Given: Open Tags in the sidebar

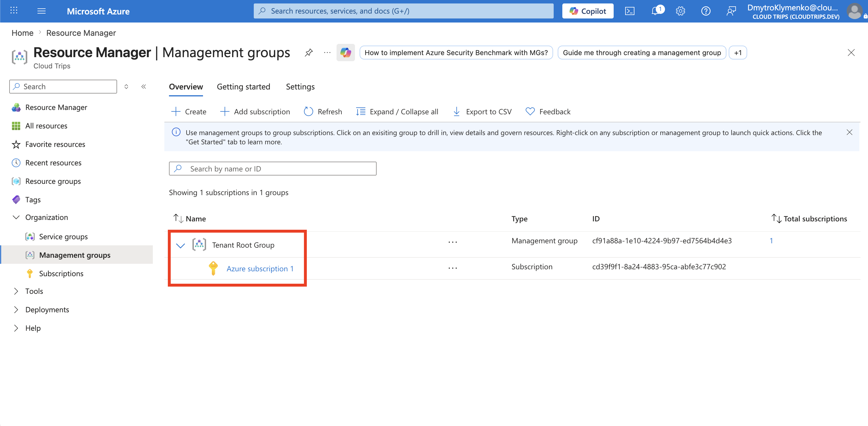Looking at the screenshot, I should (x=33, y=200).
